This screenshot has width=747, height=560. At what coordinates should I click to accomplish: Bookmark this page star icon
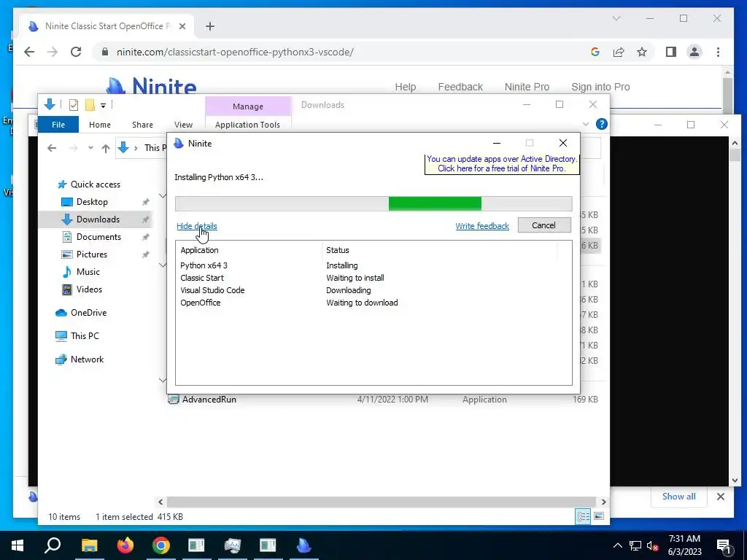[x=642, y=52]
